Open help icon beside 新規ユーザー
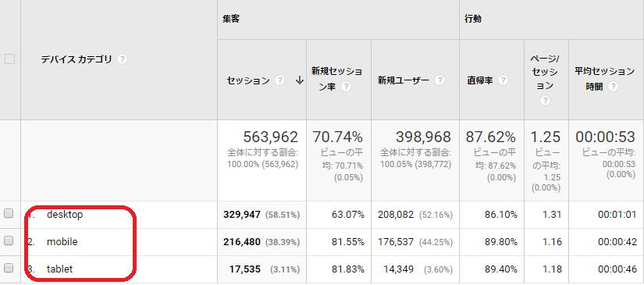The height and width of the screenshot is (285, 644). point(440,80)
